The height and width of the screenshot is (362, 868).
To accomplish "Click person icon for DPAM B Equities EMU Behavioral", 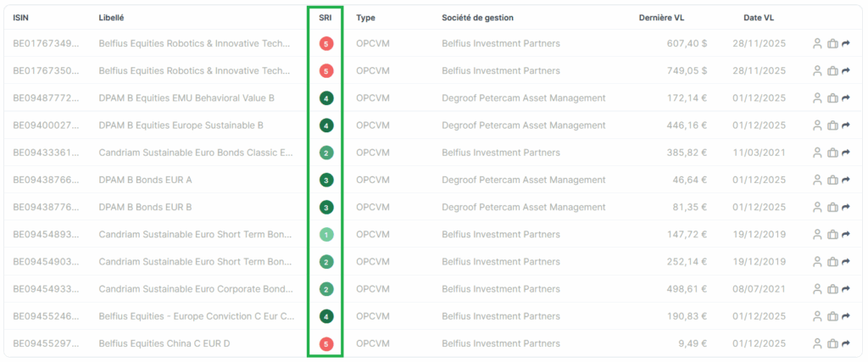I will point(817,97).
